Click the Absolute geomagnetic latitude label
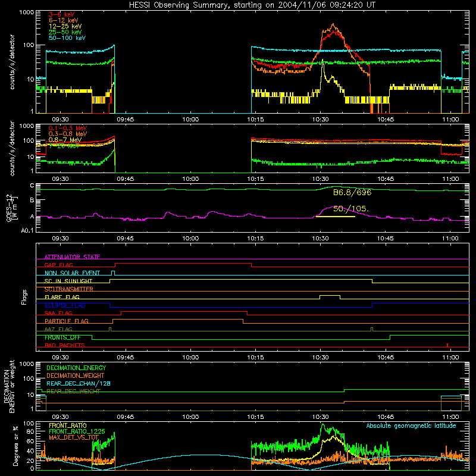 (411, 426)
